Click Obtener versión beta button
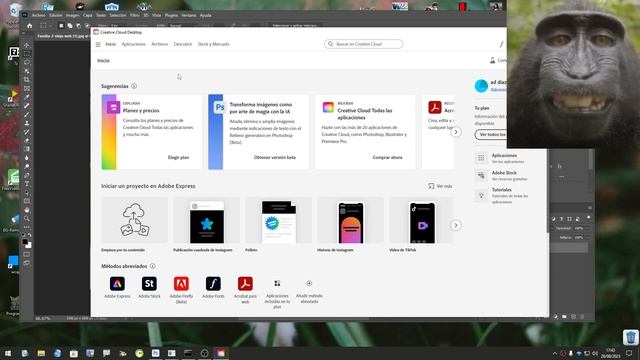640x360 pixels. 275,158
